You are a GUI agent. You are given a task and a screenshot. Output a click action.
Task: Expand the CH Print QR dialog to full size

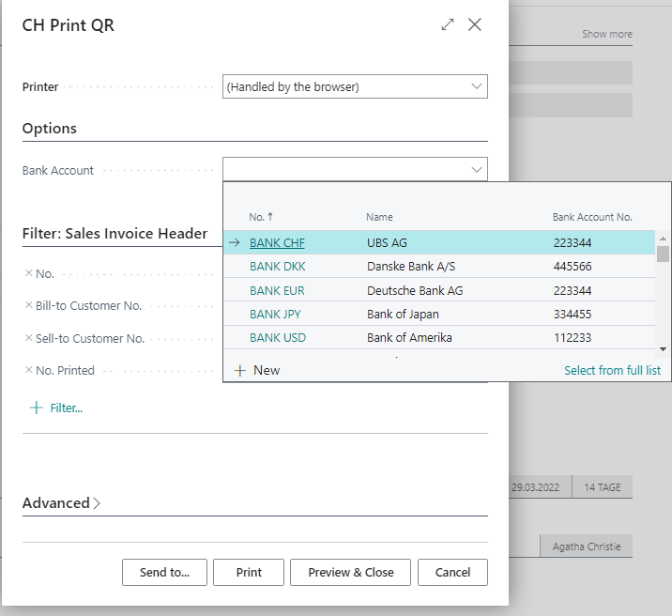448,25
